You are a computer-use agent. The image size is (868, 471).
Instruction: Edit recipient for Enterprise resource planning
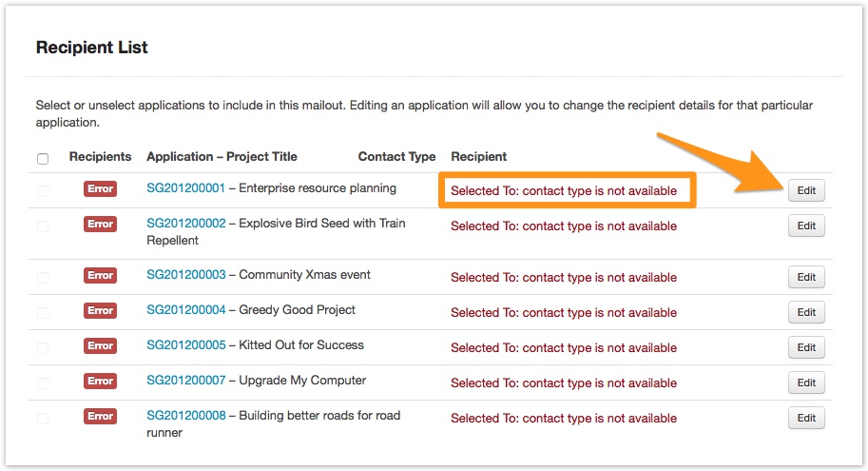click(x=806, y=190)
